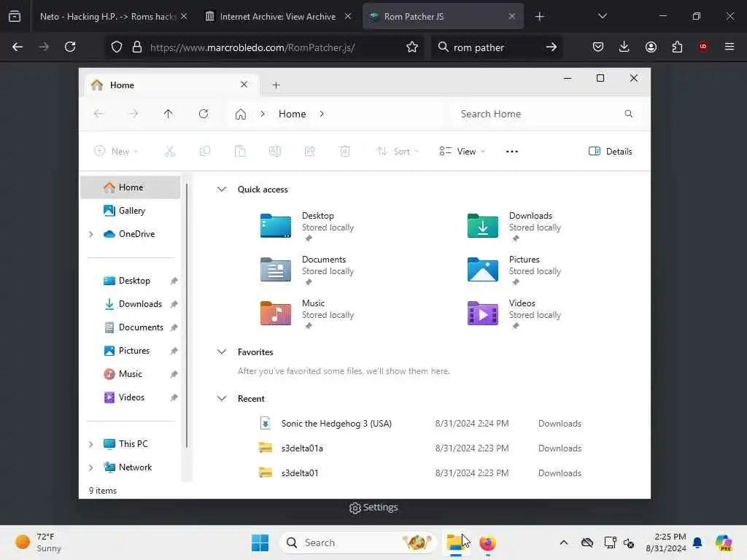
Task: Collapse the Recent section
Action: [222, 399]
